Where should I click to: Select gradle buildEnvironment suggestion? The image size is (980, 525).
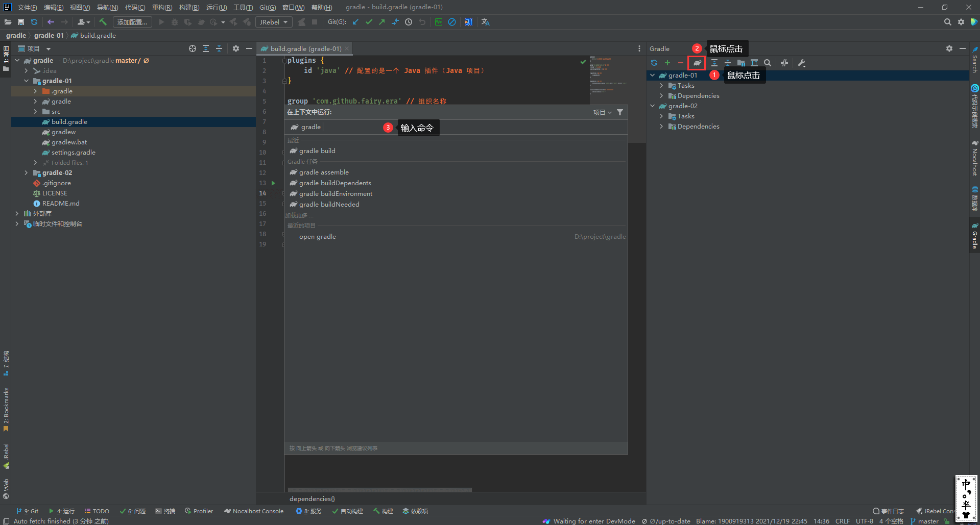[x=336, y=194]
